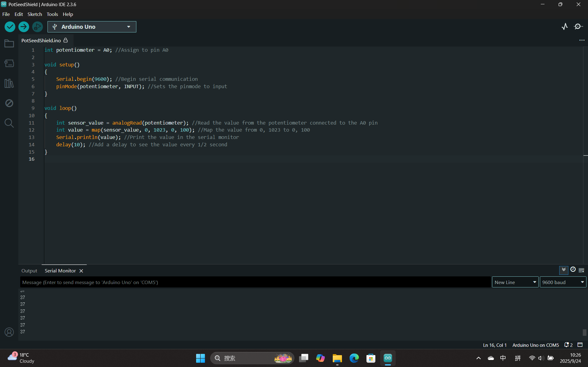Open Microsoft Edge from the taskbar
Image resolution: width=588 pixels, height=367 pixels.
[354, 358]
